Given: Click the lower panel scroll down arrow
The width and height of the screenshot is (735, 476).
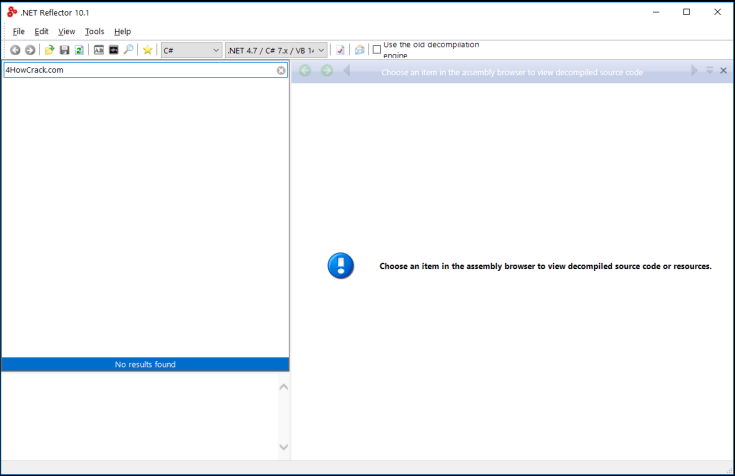Looking at the screenshot, I should [x=284, y=447].
